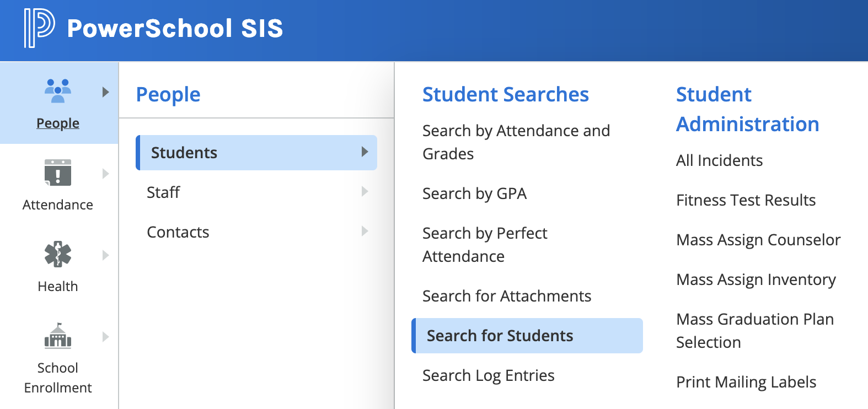The image size is (868, 409).
Task: Open Mass Assign Counselor
Action: point(759,240)
